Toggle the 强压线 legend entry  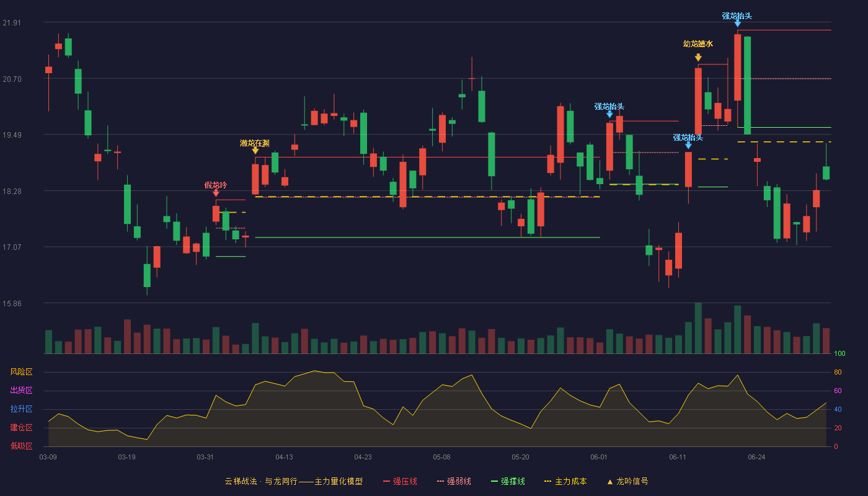point(400,481)
